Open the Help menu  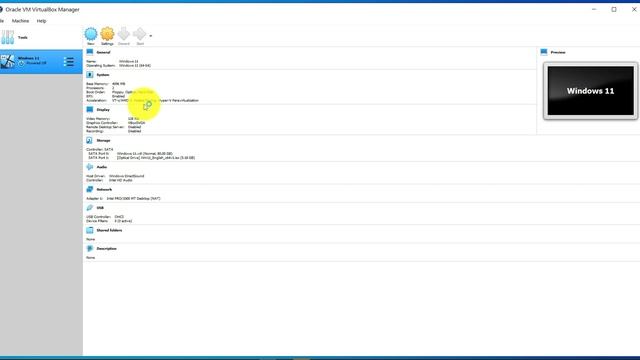coord(41,21)
